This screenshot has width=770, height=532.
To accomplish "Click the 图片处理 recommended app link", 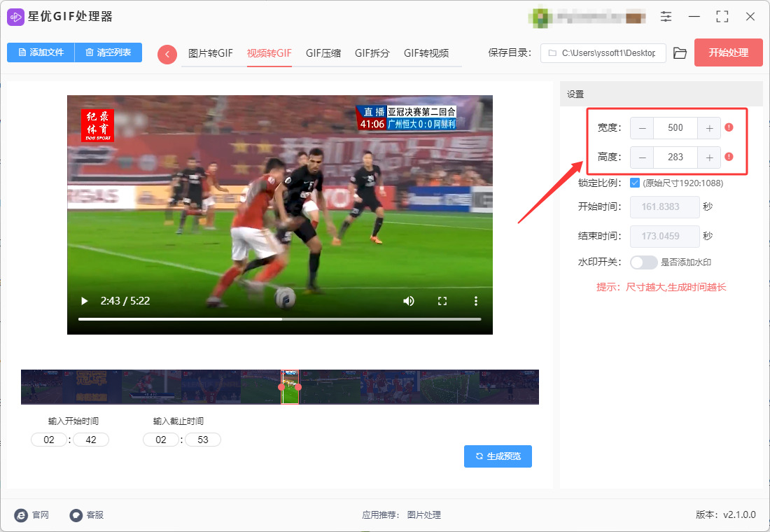I will pos(423,514).
